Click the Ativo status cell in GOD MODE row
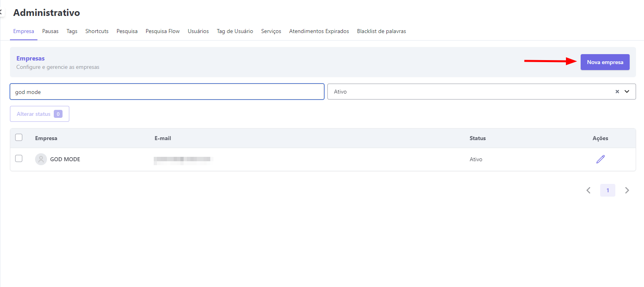 (476, 159)
